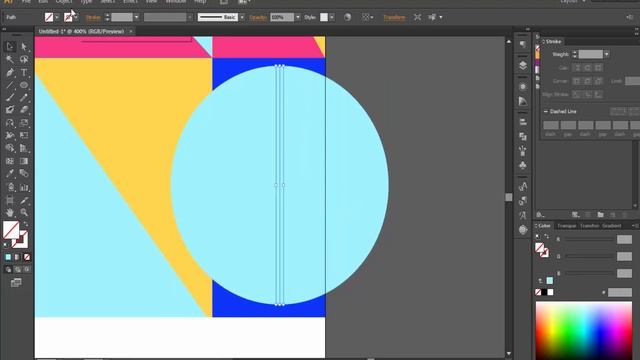
Task: Select the Line Segment tool
Action: click(10, 85)
